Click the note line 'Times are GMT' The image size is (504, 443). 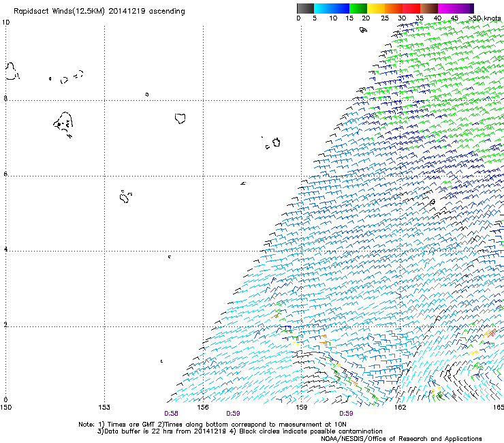131,425
